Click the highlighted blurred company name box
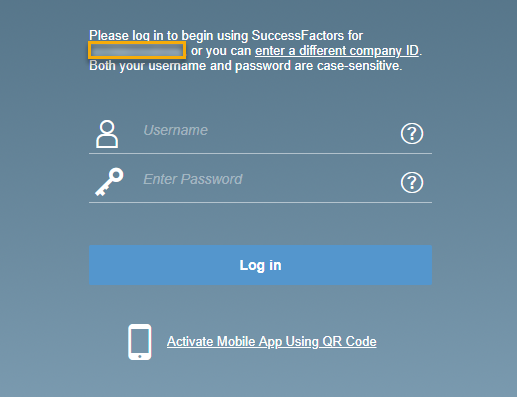This screenshot has width=517, height=397. [x=137, y=50]
